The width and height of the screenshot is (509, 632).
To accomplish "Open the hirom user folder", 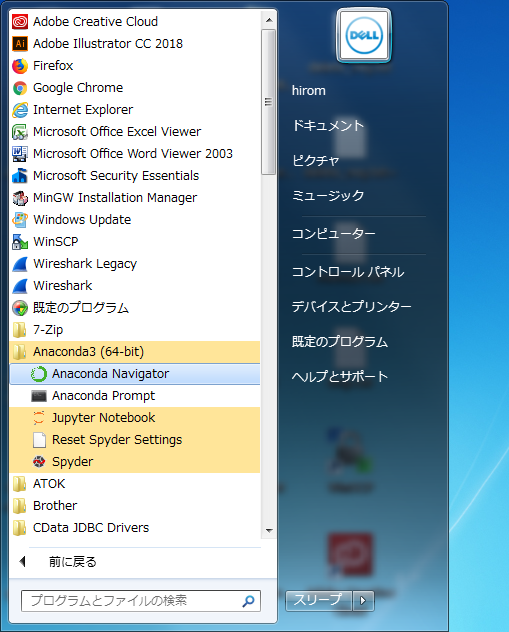I will tap(309, 91).
